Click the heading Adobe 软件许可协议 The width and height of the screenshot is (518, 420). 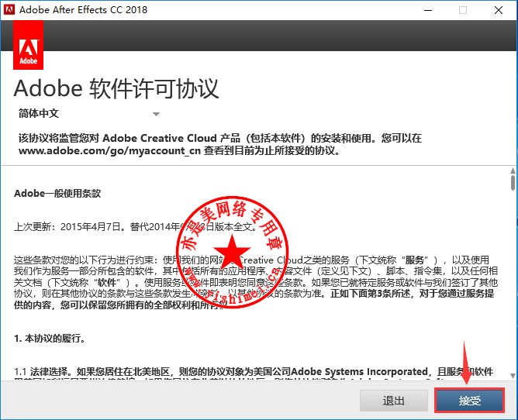[x=116, y=88]
